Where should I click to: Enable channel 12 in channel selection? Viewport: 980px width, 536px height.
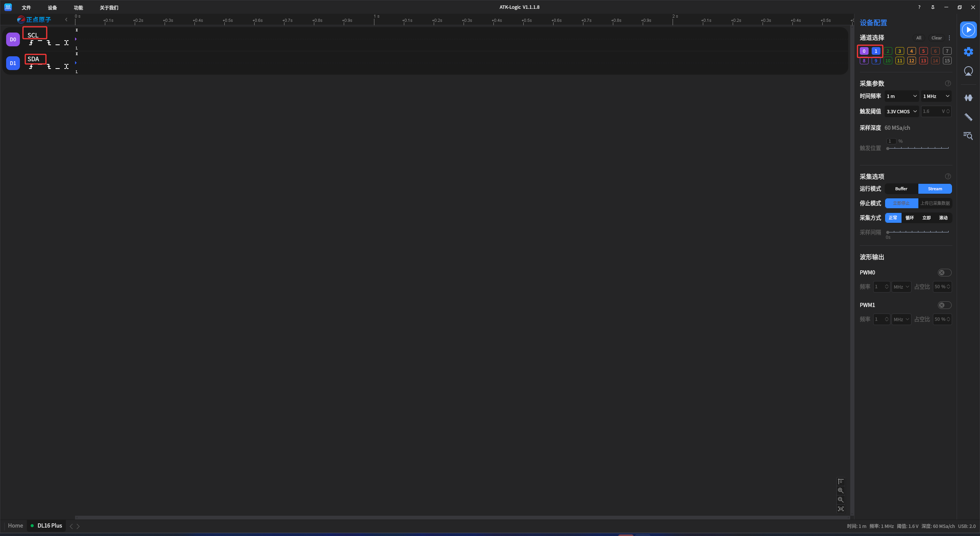click(x=911, y=60)
